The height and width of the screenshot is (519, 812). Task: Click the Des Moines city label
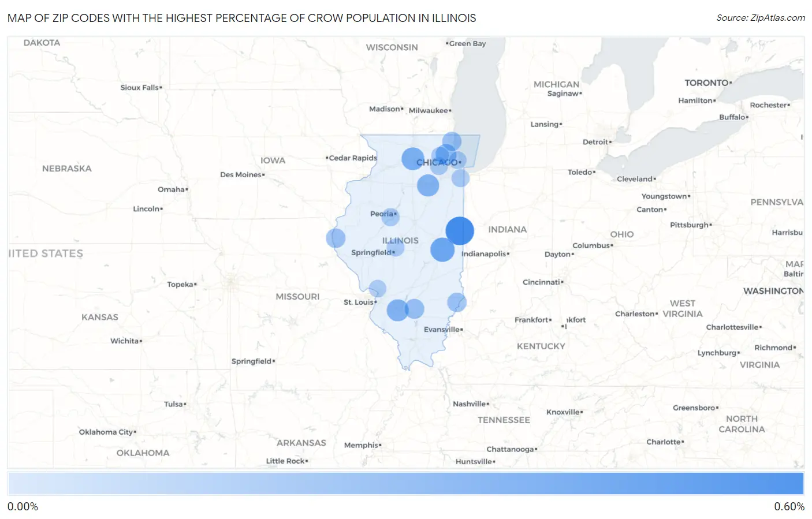[x=241, y=174]
